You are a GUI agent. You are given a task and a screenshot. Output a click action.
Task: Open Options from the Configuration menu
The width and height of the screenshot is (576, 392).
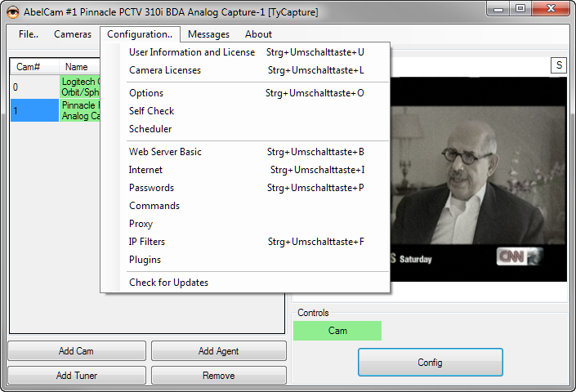(x=146, y=93)
